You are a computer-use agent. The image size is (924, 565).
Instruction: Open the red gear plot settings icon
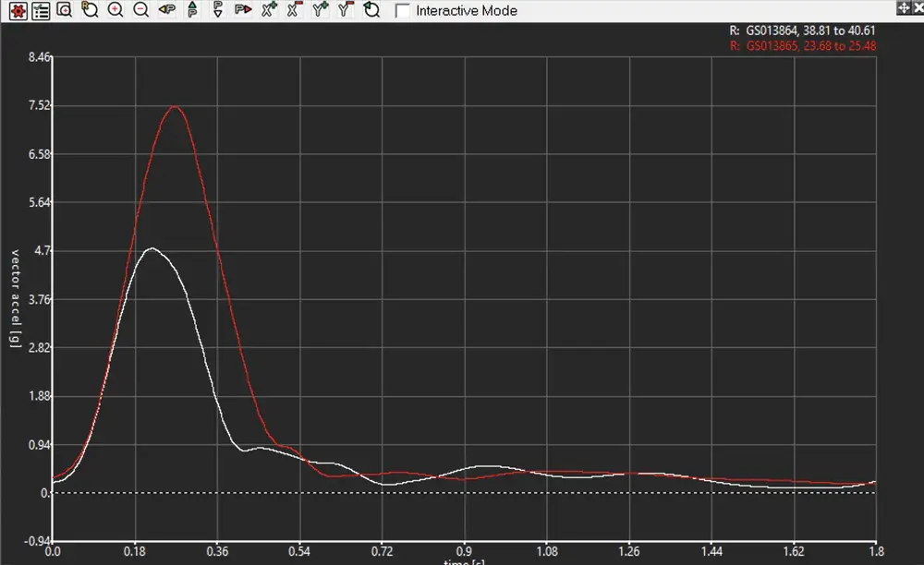click(18, 10)
